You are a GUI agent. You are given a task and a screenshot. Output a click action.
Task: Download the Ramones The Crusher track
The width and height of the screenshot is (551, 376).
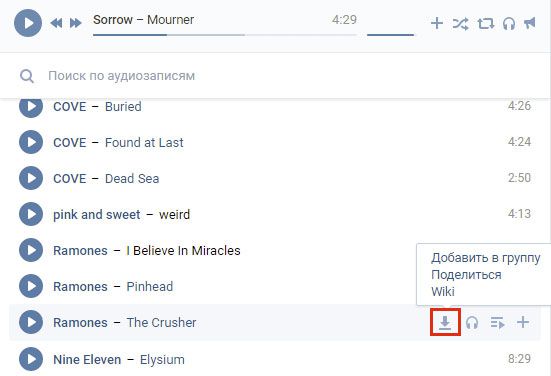(x=445, y=322)
